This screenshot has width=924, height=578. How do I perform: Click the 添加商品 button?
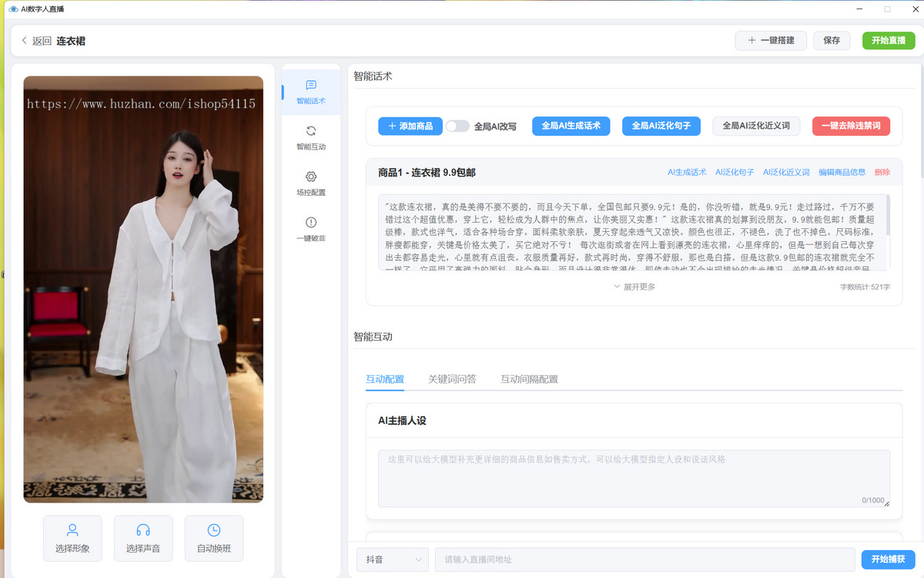[x=410, y=126]
